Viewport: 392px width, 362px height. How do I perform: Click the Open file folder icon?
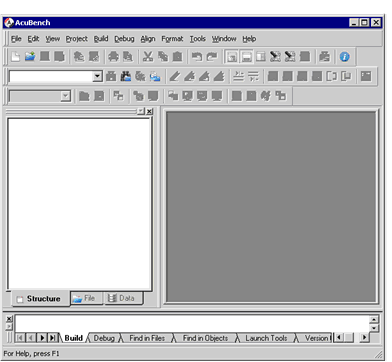30,56
